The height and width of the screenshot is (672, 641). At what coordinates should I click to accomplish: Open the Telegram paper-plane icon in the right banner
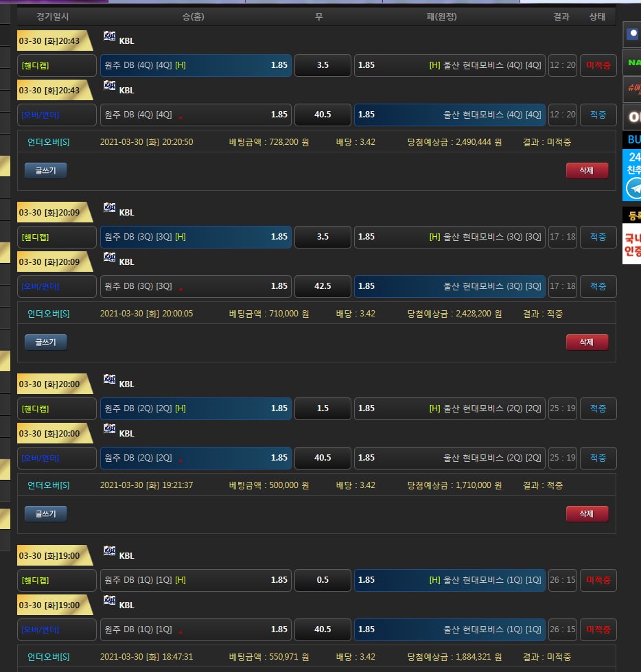point(633,188)
